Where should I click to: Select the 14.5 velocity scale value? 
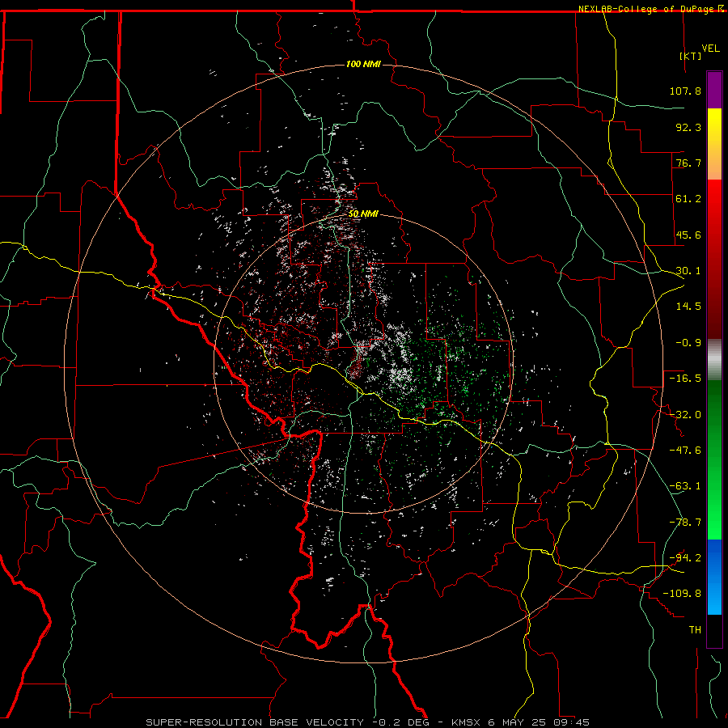(688, 307)
